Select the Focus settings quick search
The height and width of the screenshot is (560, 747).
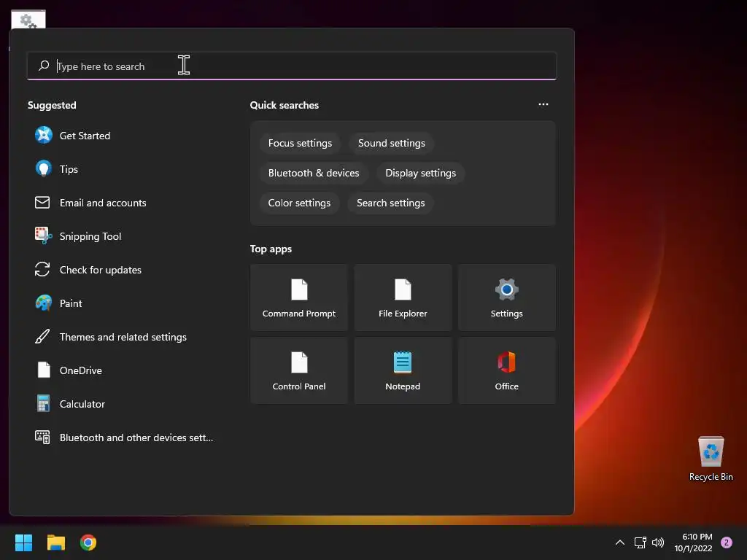point(300,143)
